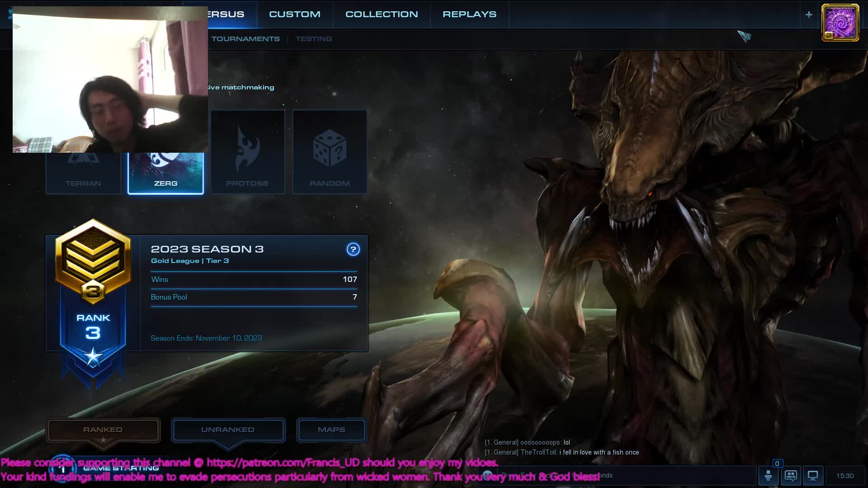Click the ooooooooops lol chat message
The width and height of the screenshot is (868, 488).
click(527, 442)
